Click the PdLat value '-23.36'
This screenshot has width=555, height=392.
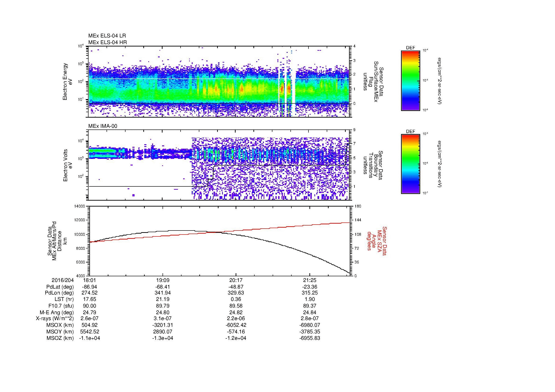pyautogui.click(x=310, y=287)
